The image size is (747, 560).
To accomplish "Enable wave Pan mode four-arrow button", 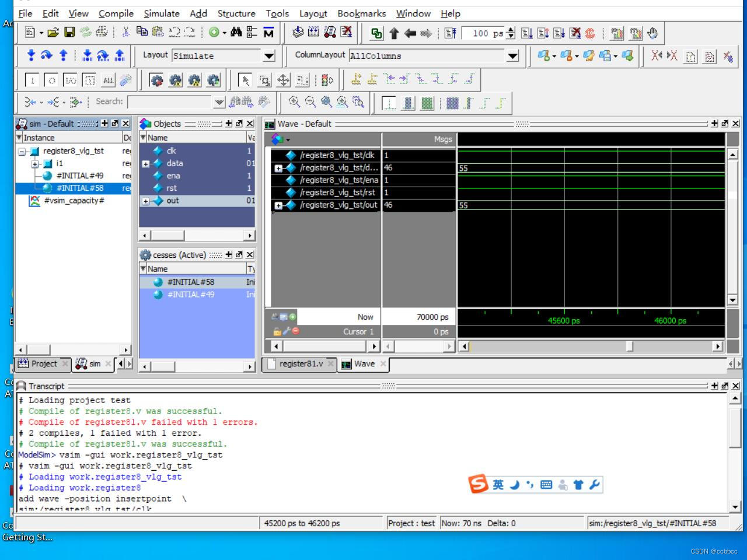I will pos(283,80).
